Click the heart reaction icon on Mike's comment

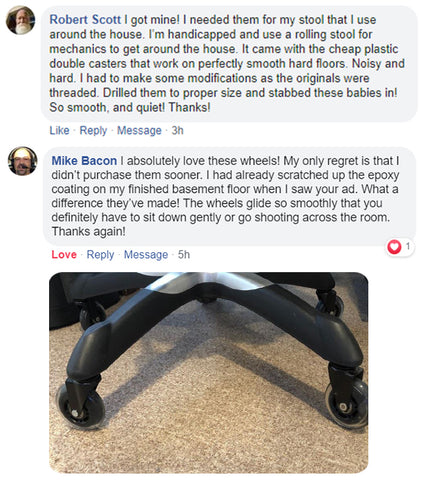pos(394,247)
